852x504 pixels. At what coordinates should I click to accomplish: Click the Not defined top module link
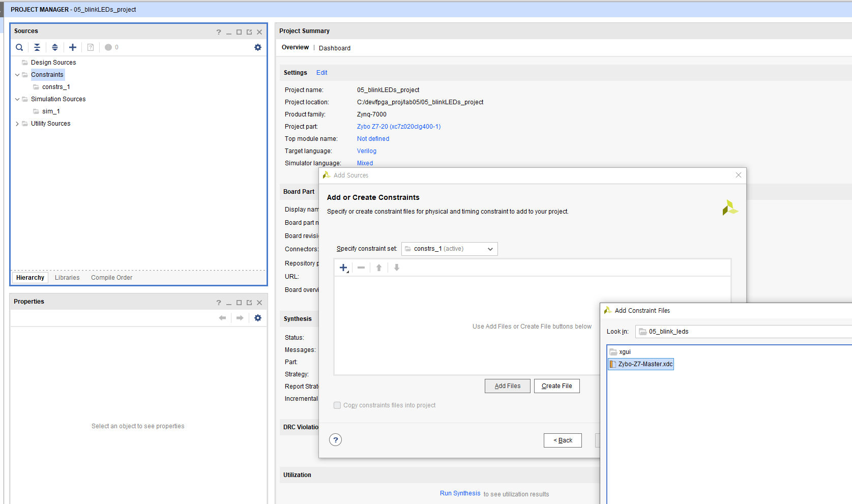pos(373,139)
